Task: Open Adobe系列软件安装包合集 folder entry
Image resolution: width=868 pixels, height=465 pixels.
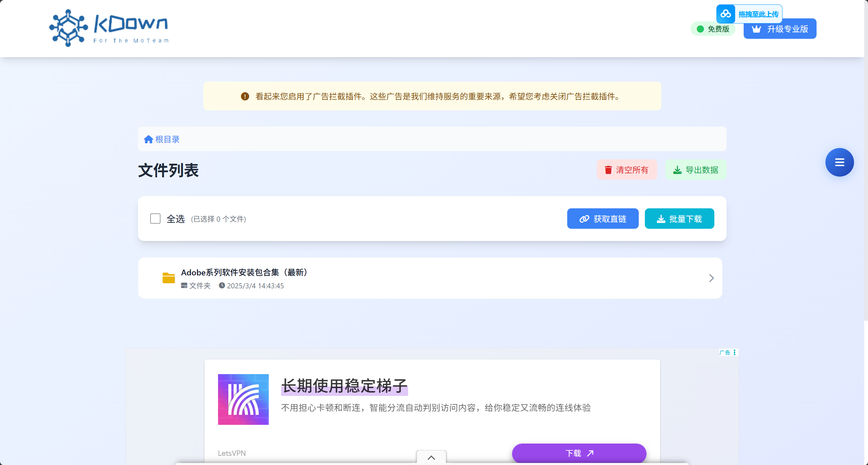Action: (244, 272)
